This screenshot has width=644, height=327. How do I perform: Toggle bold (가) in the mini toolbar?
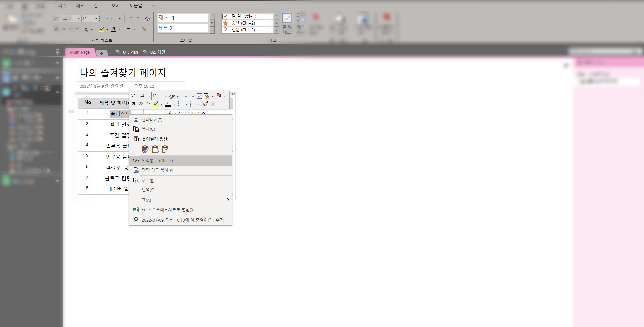coord(134,104)
